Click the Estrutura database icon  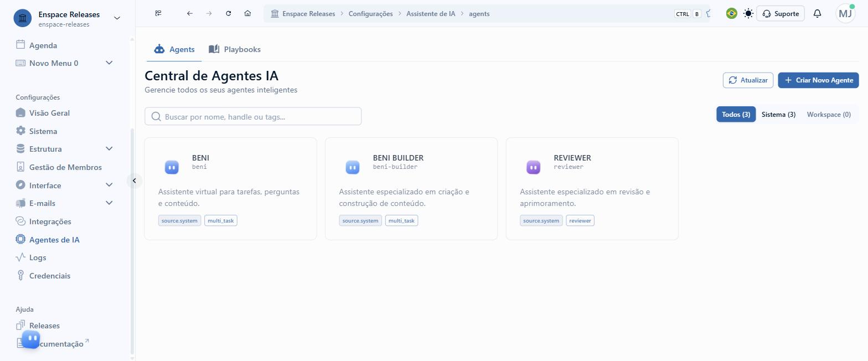pos(20,149)
